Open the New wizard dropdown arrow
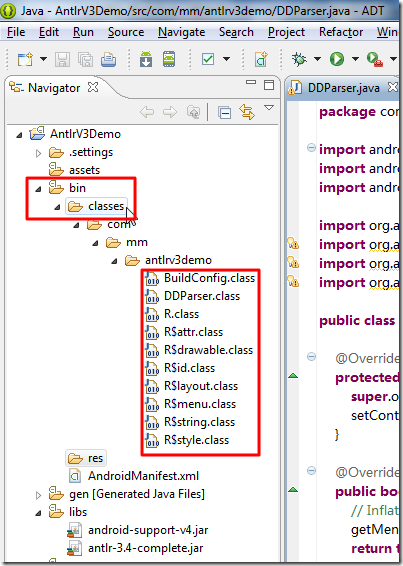Screen dimensions: 403x566 pos(43,59)
